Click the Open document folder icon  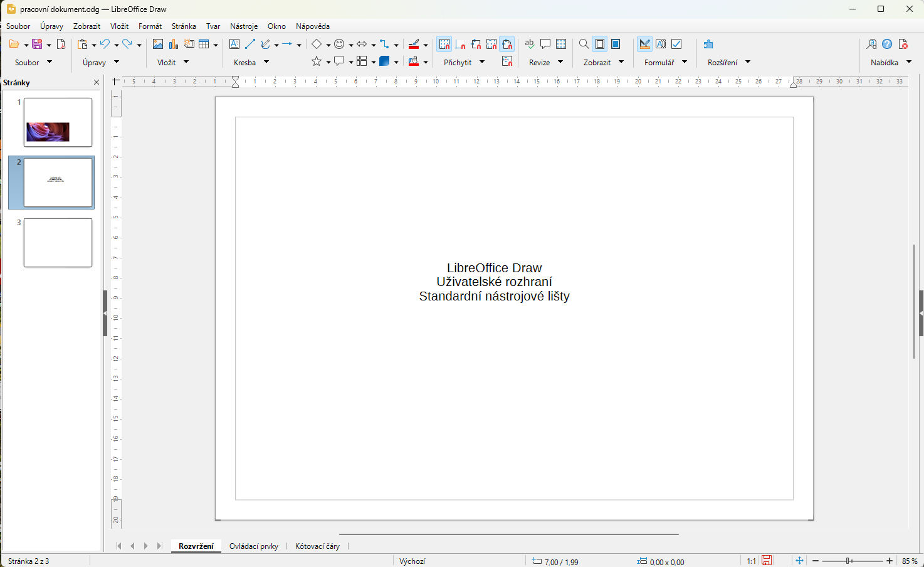14,44
